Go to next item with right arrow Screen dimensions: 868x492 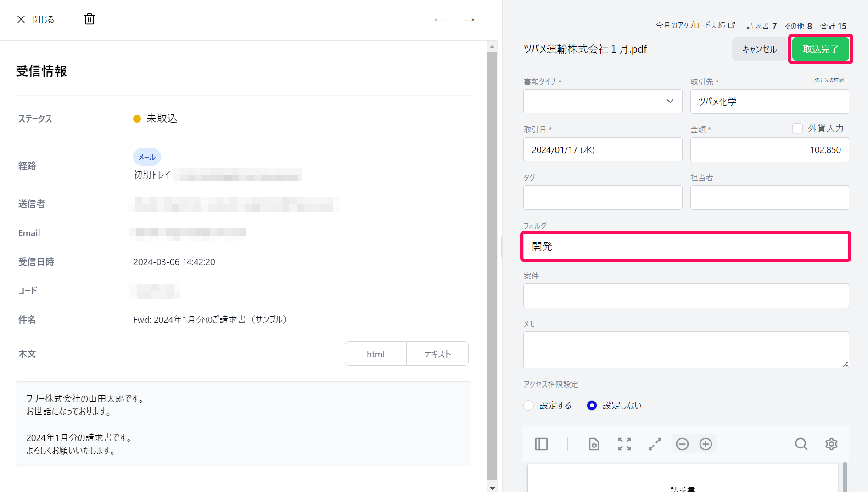pos(469,20)
